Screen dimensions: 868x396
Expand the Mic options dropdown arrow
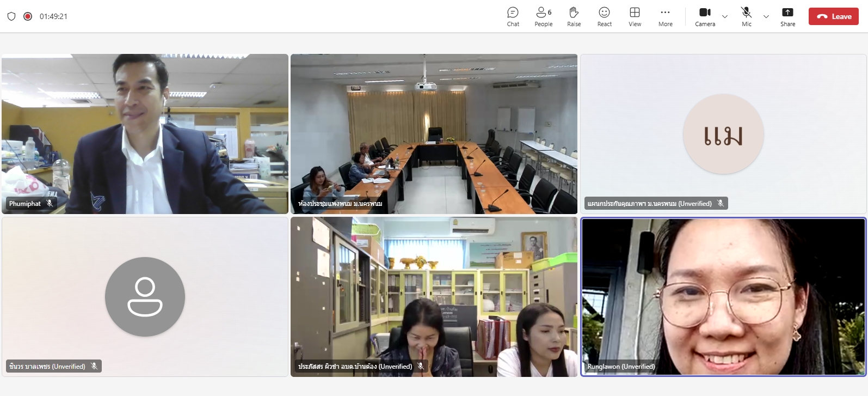pos(766,17)
